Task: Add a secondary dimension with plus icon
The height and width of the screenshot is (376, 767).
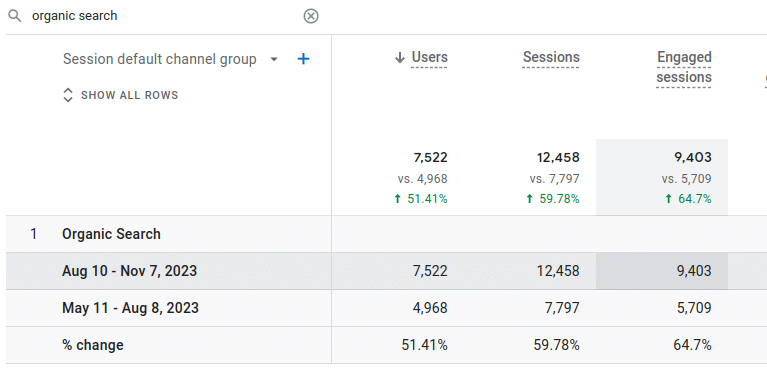Action: point(303,59)
